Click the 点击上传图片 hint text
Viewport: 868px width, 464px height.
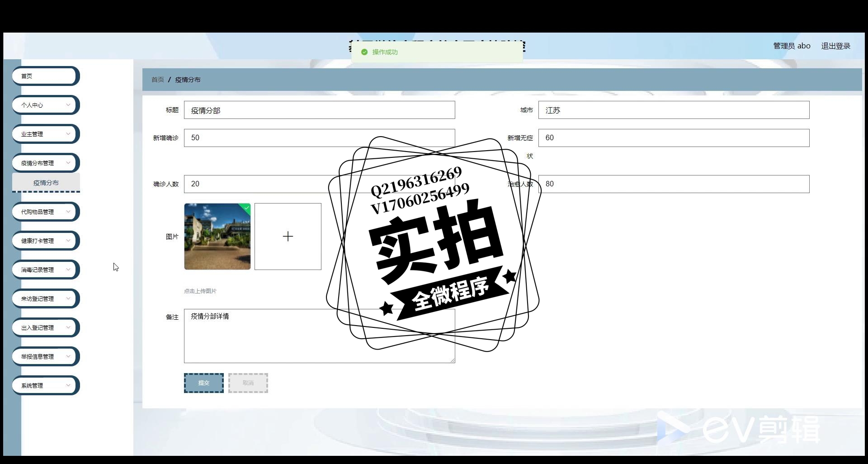point(200,291)
